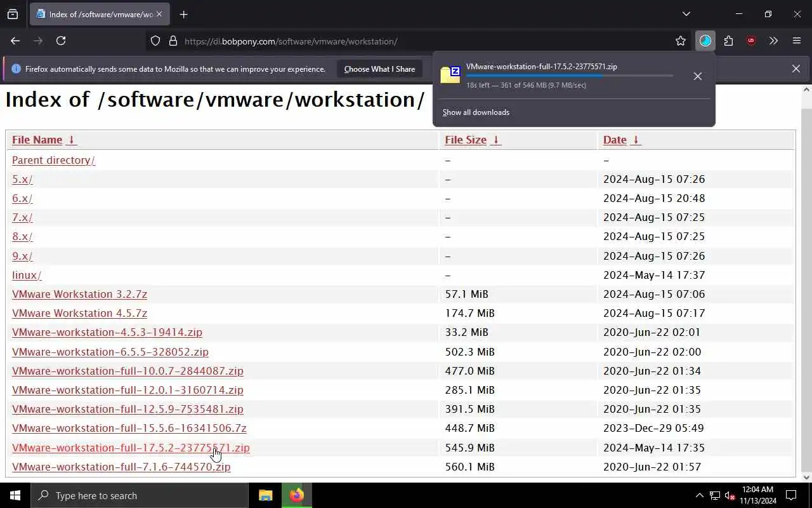812x508 pixels.
Task: Go back to the previous page
Action: 15,41
